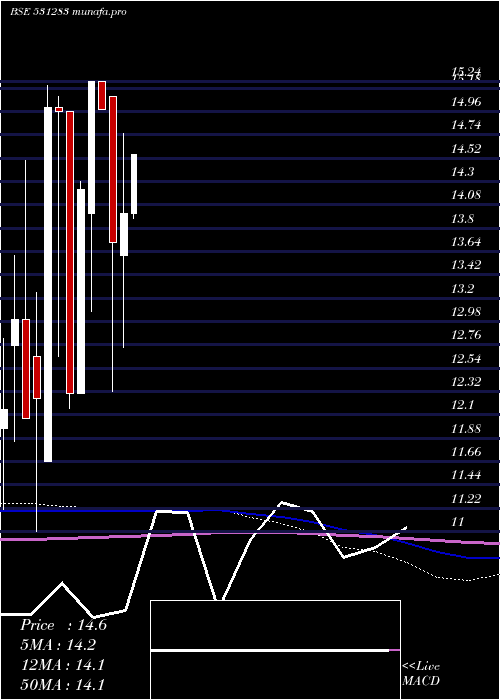The height and width of the screenshot is (700, 500).
Task: Click the 14.74 price axis label
Action: pyautogui.click(x=466, y=125)
